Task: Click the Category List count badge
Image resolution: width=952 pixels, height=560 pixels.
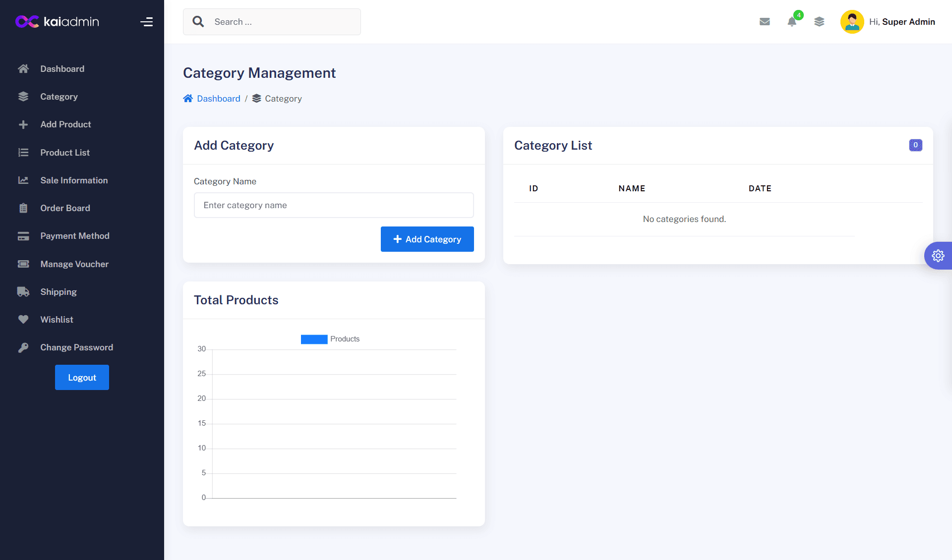Action: pos(915,145)
